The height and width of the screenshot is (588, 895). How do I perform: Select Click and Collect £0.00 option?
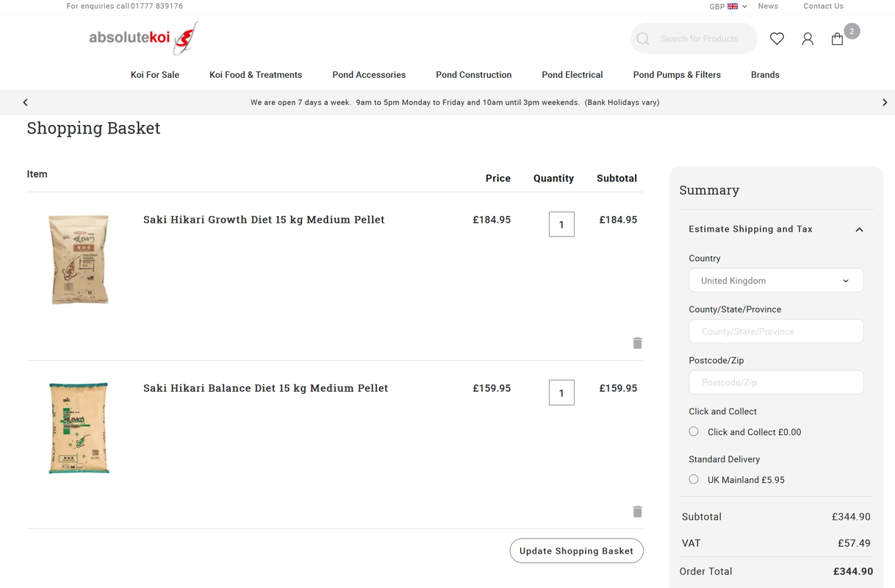(x=694, y=431)
